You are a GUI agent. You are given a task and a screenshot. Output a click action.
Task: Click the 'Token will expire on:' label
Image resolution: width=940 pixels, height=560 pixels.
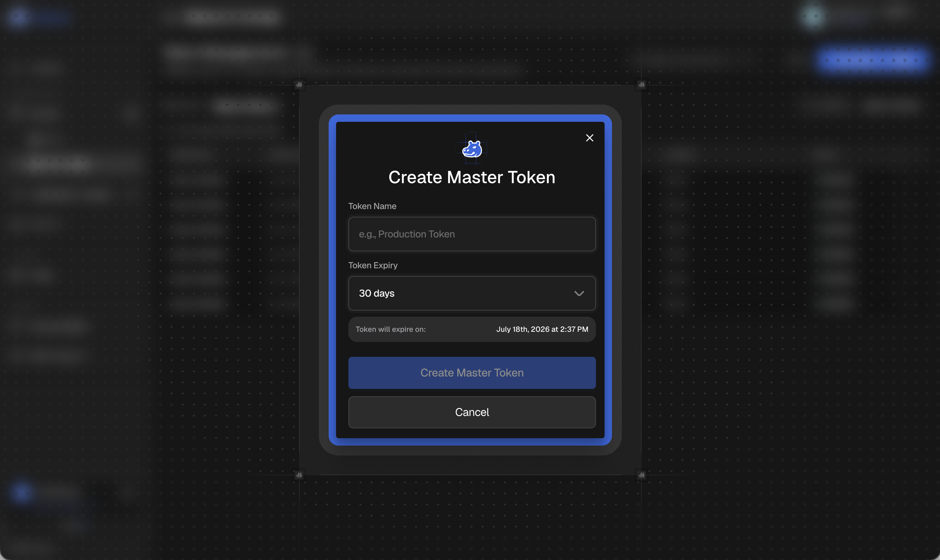click(x=390, y=329)
